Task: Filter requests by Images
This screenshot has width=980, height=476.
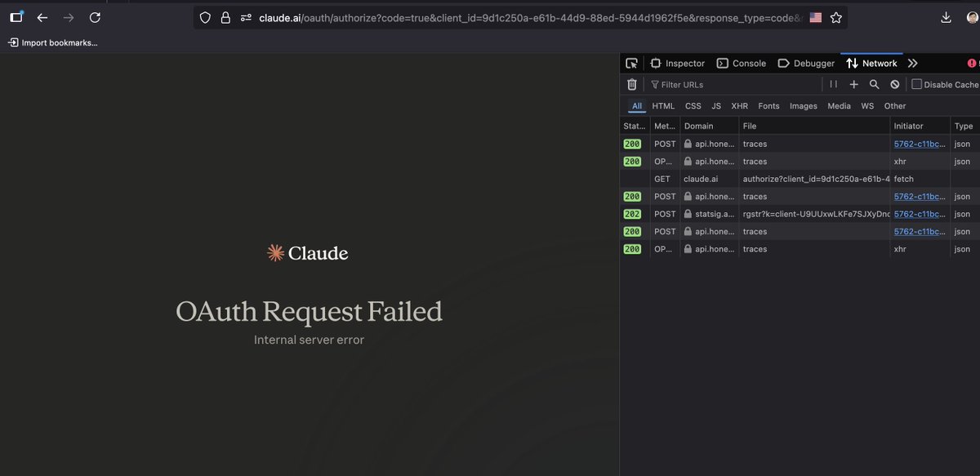Action: tap(804, 105)
